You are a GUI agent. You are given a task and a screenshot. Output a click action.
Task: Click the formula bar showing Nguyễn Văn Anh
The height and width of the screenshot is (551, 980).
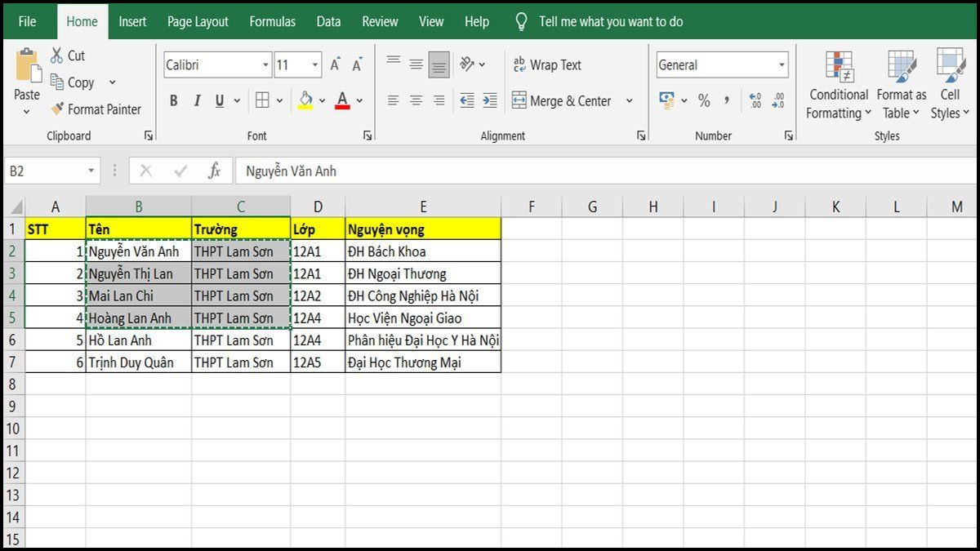click(606, 171)
